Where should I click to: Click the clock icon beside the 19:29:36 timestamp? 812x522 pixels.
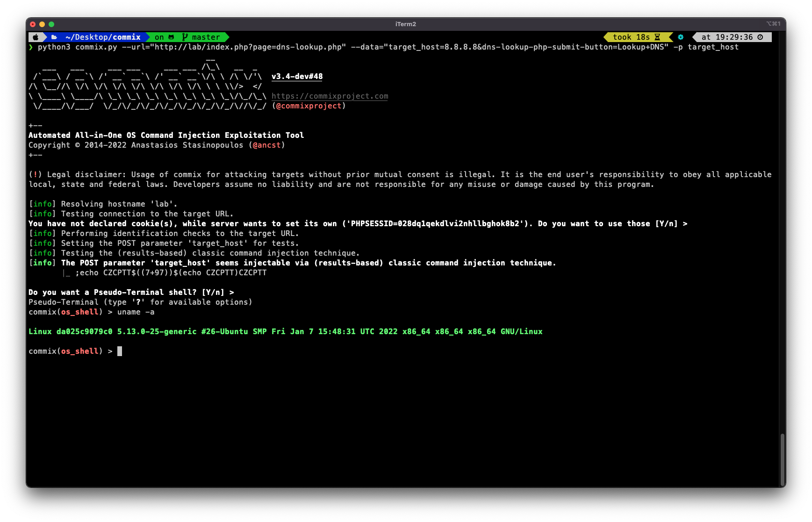[760, 36]
